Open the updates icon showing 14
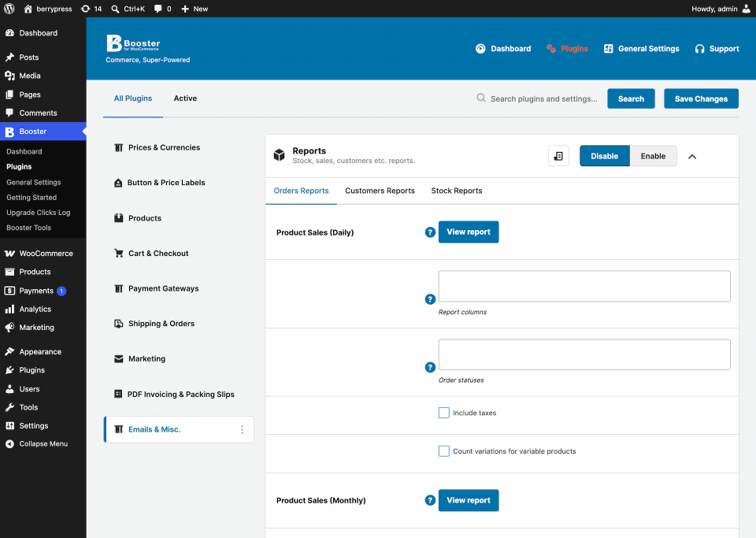This screenshot has width=756, height=538. point(85,9)
